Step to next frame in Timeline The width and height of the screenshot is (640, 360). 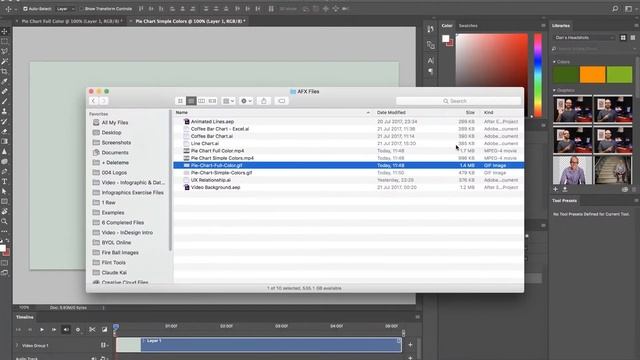(x=54, y=329)
